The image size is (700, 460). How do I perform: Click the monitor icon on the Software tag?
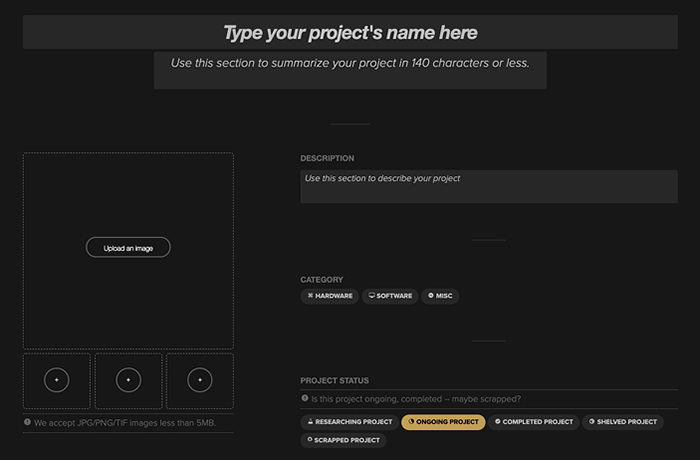tap(371, 296)
